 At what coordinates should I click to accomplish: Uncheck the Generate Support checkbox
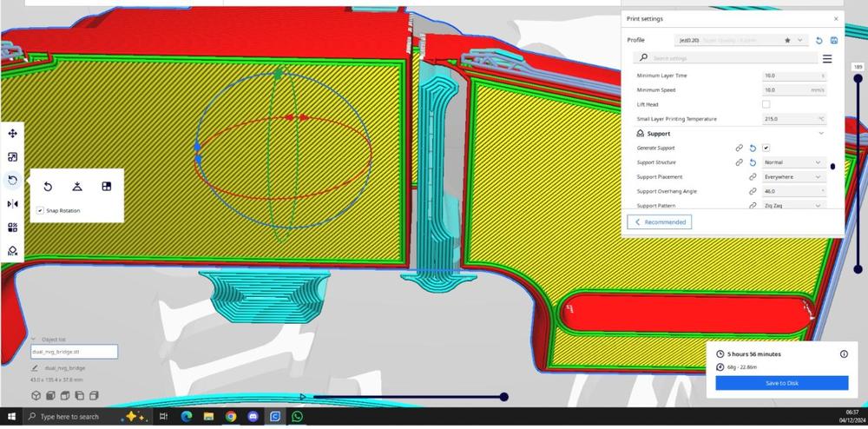pyautogui.click(x=766, y=148)
